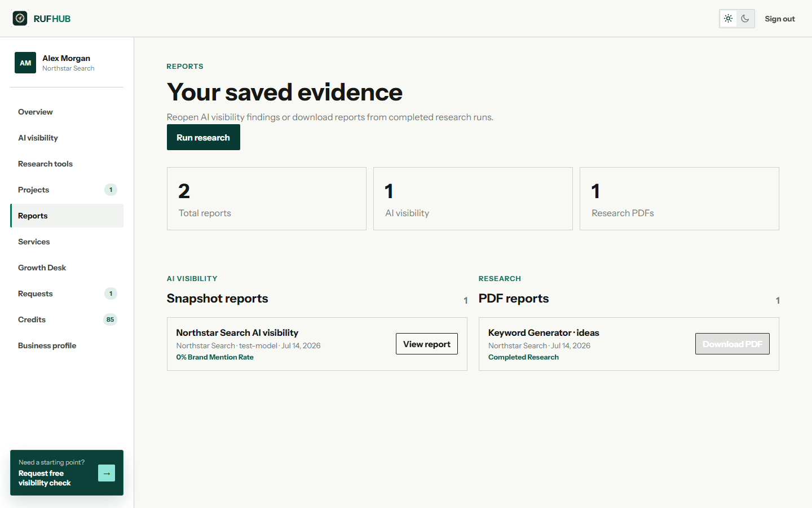
Task: Click Northstar Search under Alex Morgan
Action: tap(68, 68)
